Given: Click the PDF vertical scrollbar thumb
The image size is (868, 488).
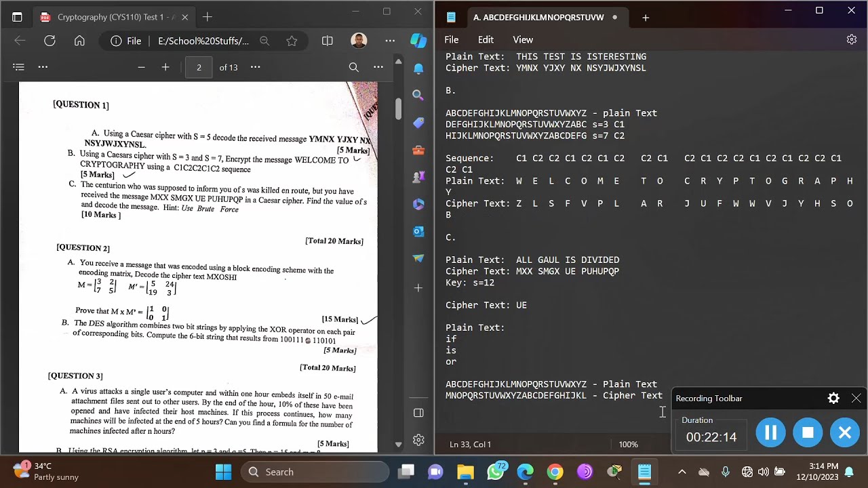Looking at the screenshot, I should coord(398,108).
